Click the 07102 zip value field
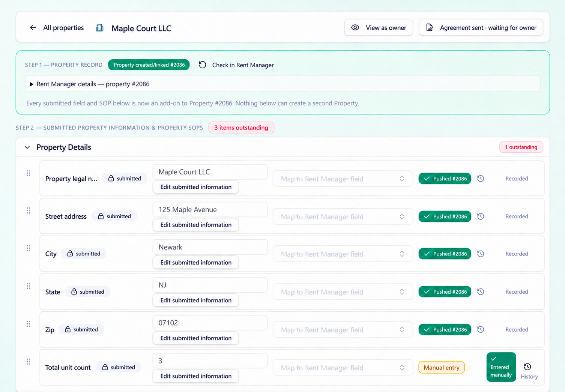This screenshot has height=392, width=565. [210, 323]
